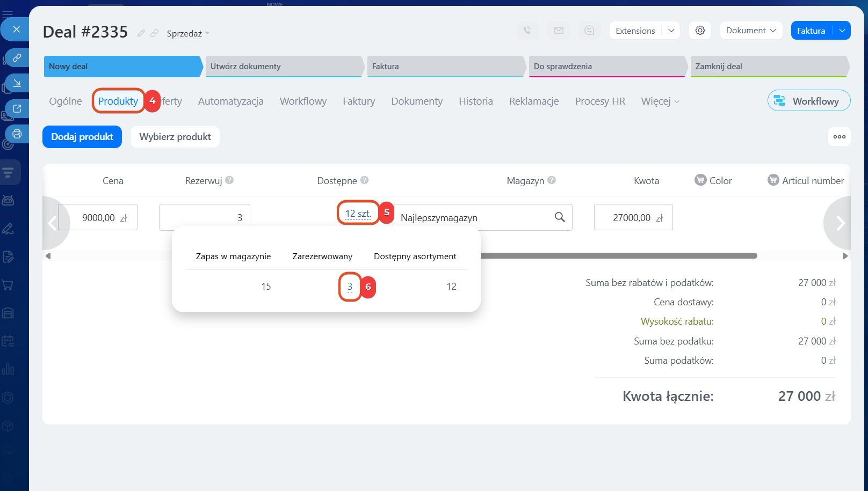Click the help icon next to Rezerwuj

(229, 180)
